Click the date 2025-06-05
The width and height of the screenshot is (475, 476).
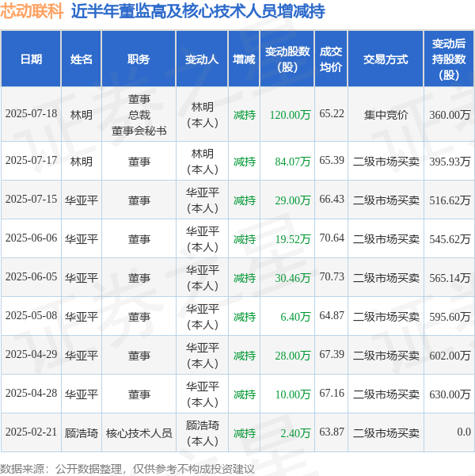tap(31, 277)
